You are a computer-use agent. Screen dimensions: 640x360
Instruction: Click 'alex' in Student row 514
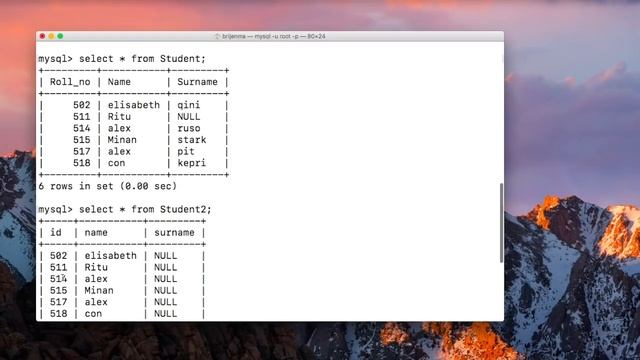(x=119, y=128)
